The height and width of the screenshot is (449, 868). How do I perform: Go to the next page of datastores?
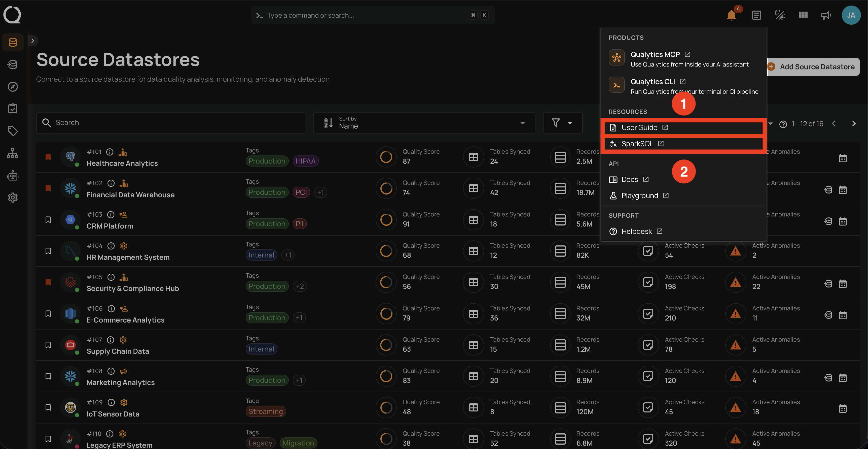854,124
